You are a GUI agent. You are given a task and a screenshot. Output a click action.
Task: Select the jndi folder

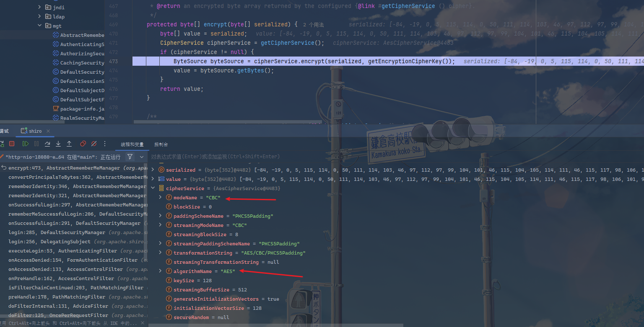click(x=58, y=7)
